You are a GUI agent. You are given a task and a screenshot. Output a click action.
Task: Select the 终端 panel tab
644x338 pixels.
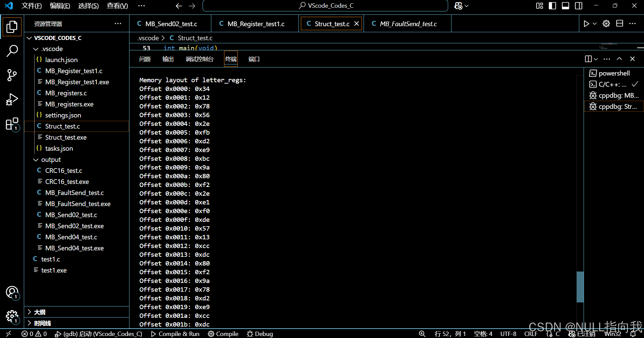point(231,59)
